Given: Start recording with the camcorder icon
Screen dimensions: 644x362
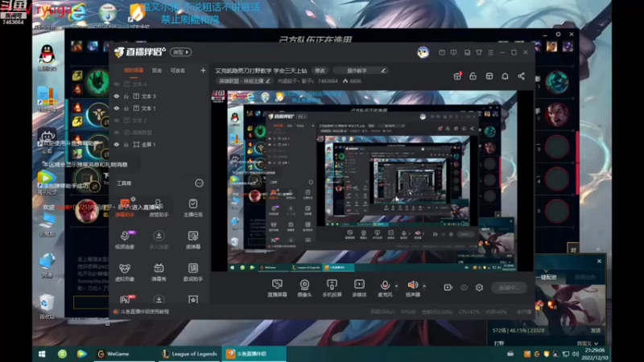Looking at the screenshot, I should (x=448, y=287).
